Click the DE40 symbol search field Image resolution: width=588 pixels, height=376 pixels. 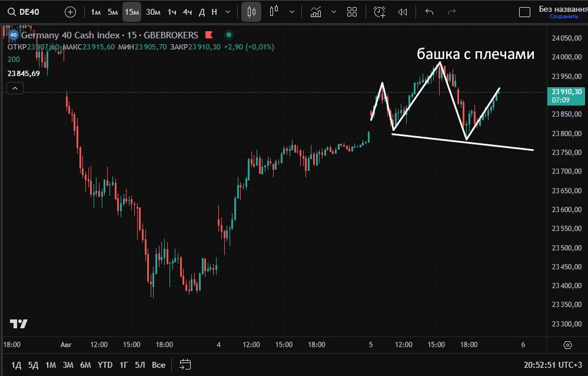pos(25,12)
